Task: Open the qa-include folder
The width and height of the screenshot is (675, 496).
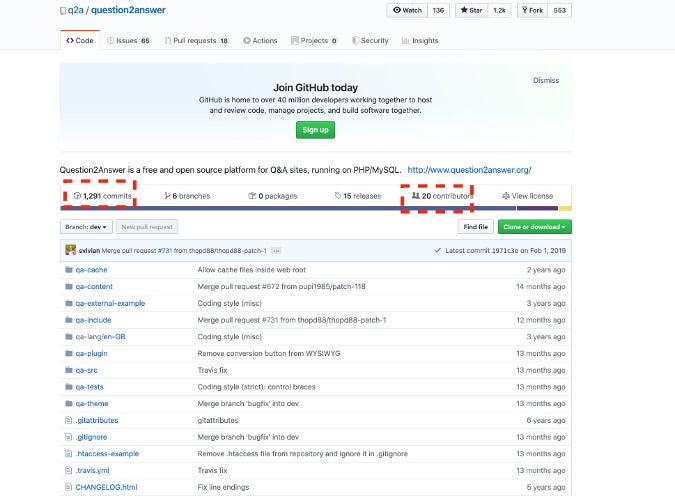Action: point(93,320)
